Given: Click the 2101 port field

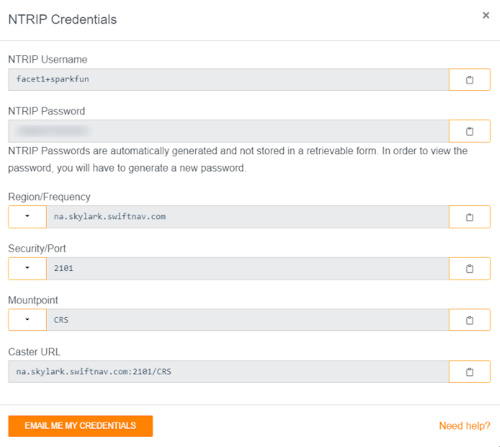Looking at the screenshot, I should click(248, 268).
